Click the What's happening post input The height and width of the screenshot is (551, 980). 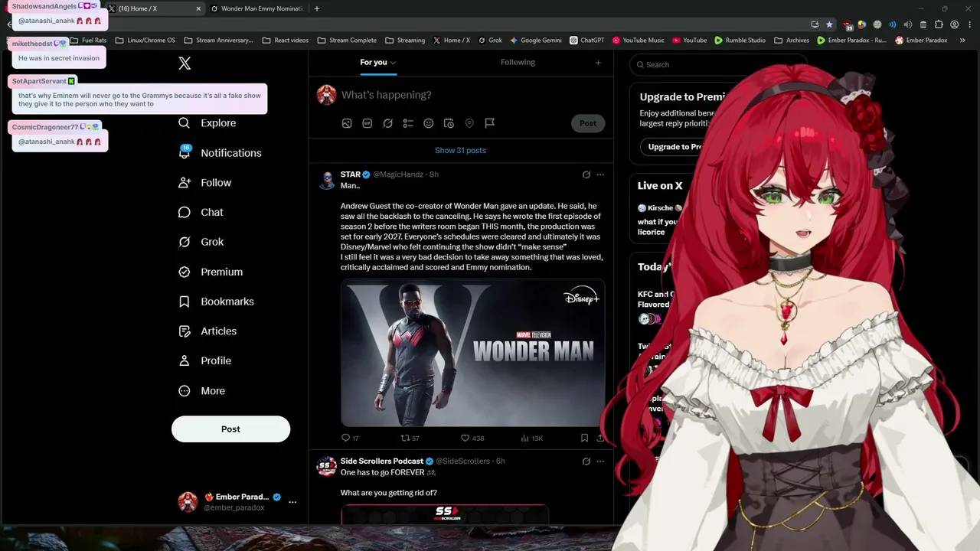pyautogui.click(x=387, y=95)
